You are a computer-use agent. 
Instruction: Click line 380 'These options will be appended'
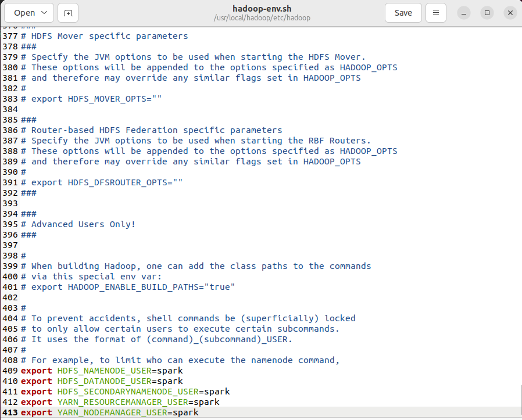click(209, 67)
